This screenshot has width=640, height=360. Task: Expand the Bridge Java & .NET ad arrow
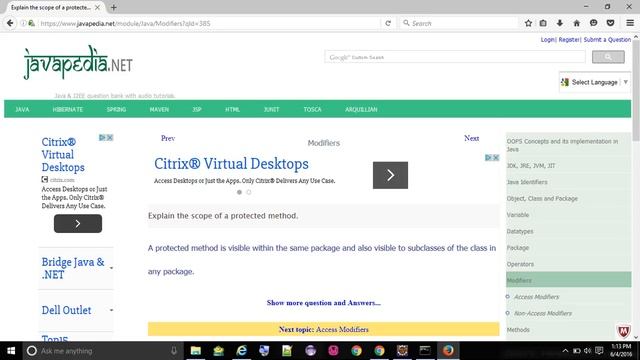click(111, 268)
